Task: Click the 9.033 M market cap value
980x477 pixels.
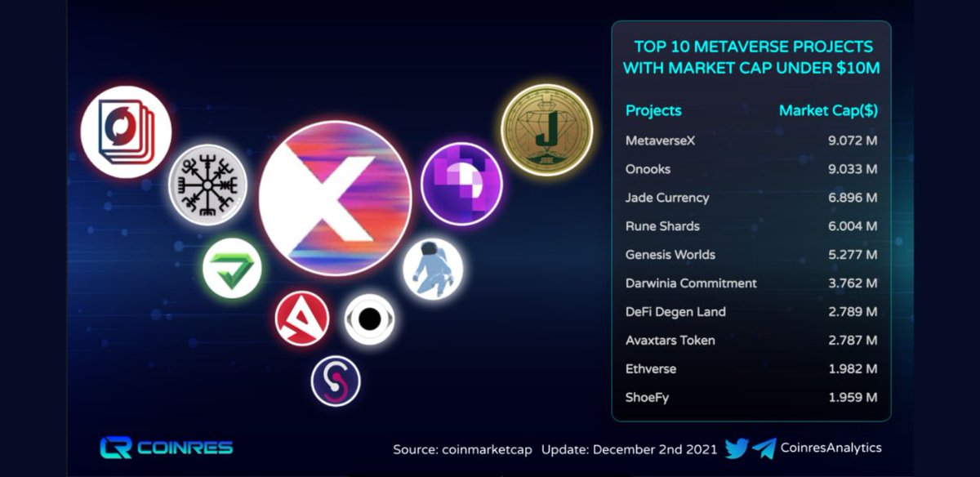Action: [851, 169]
